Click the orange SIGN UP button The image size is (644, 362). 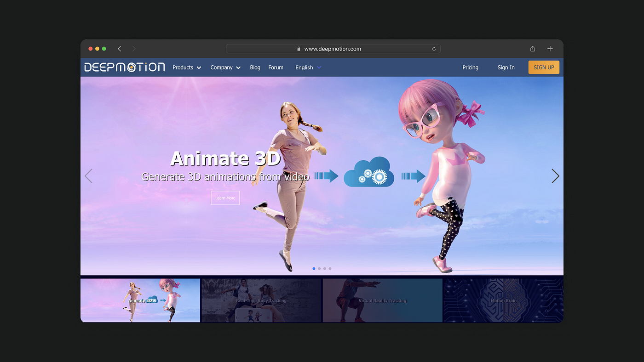click(544, 67)
